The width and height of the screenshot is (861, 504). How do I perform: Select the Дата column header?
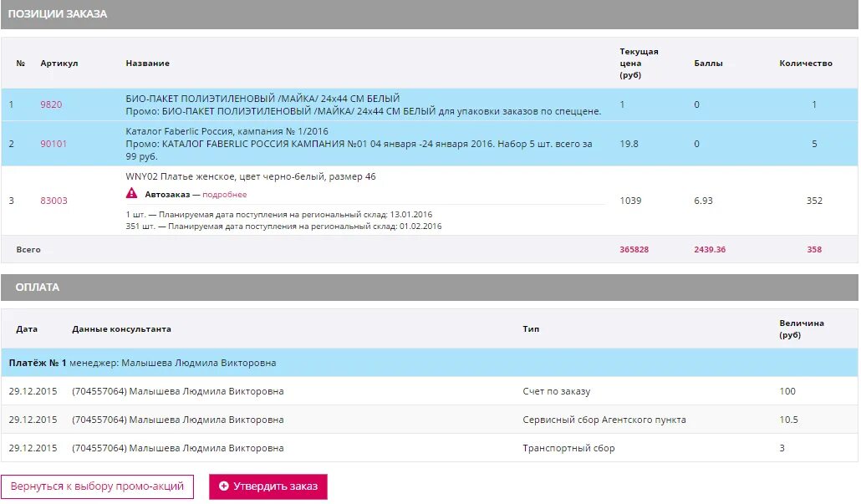[x=27, y=328]
